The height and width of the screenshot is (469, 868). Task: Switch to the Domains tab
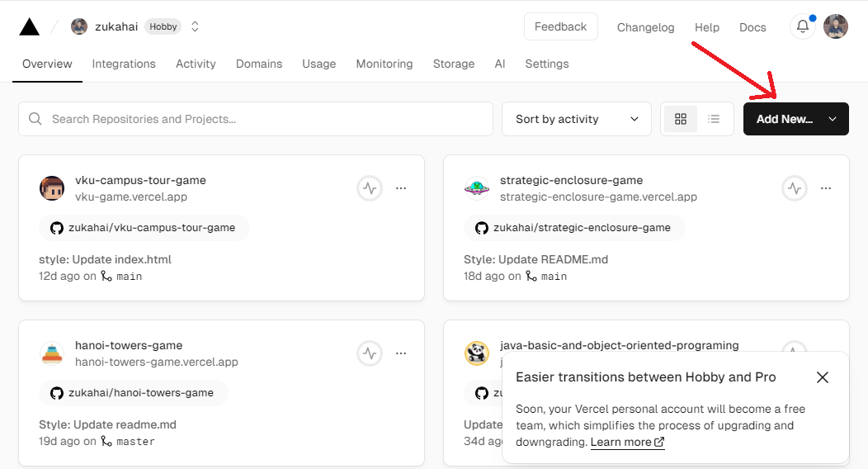(x=259, y=64)
